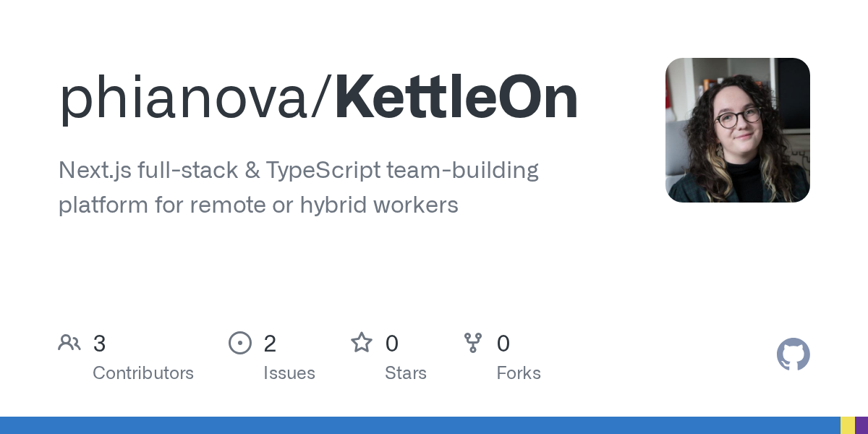Click the blue language bar segment
Image resolution: width=868 pixels, height=434 pixels.
pyautogui.click(x=420, y=425)
